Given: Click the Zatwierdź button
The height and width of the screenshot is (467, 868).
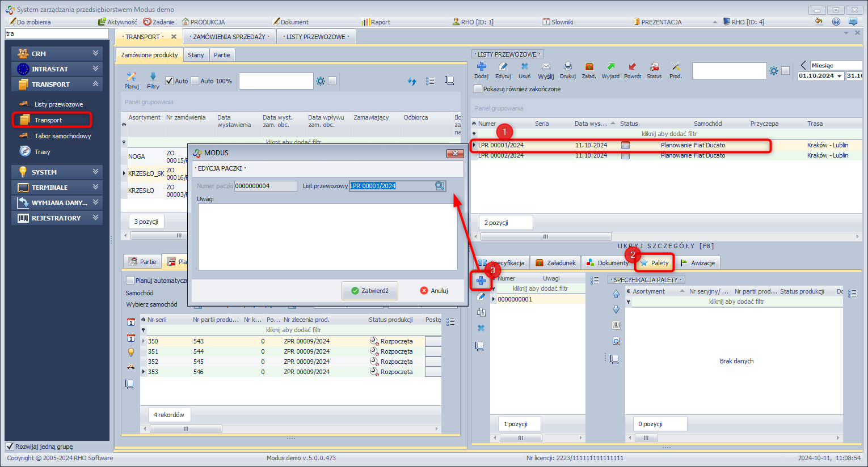Looking at the screenshot, I should [x=369, y=291].
